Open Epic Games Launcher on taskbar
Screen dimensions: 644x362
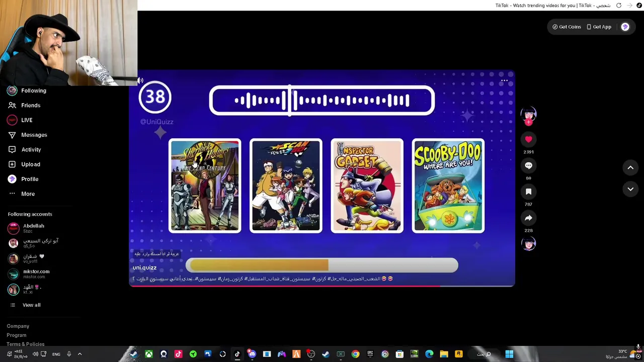370,354
